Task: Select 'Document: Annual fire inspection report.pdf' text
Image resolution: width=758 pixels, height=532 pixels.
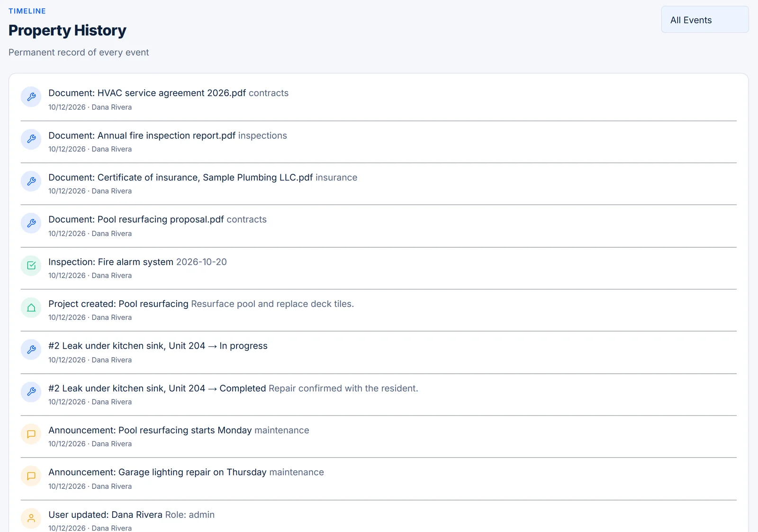Action: [142, 135]
